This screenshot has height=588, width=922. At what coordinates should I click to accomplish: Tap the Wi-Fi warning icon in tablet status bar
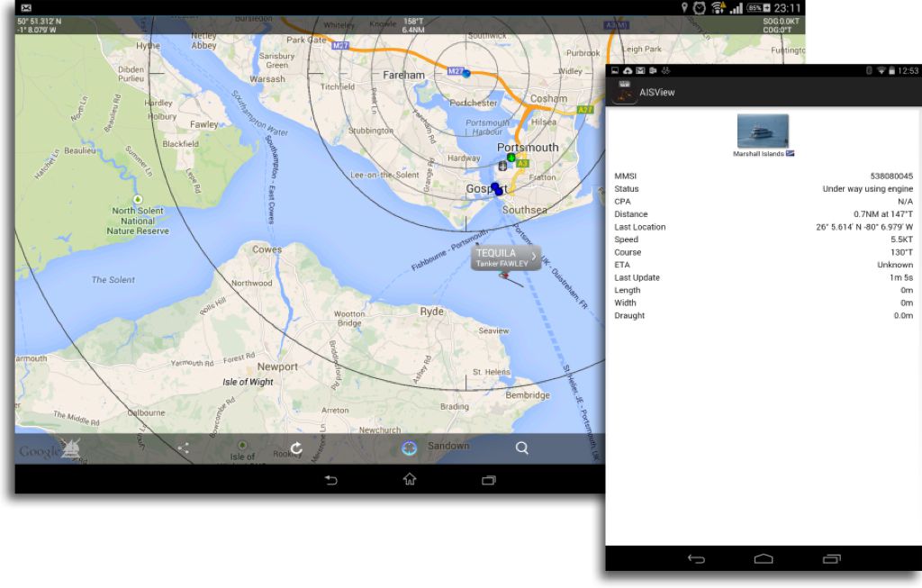click(x=718, y=7)
